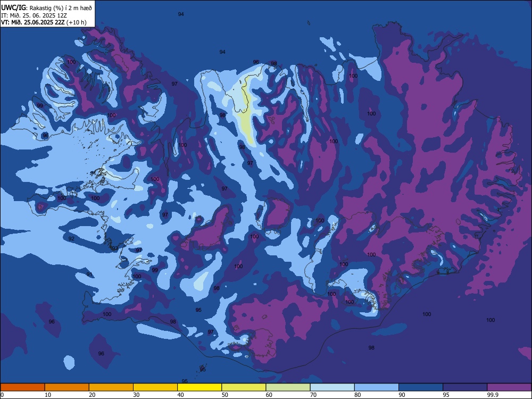Click the pale blue 70–80 legend swatch
Image resolution: width=532 pixels, height=399 pixels.
click(x=332, y=387)
